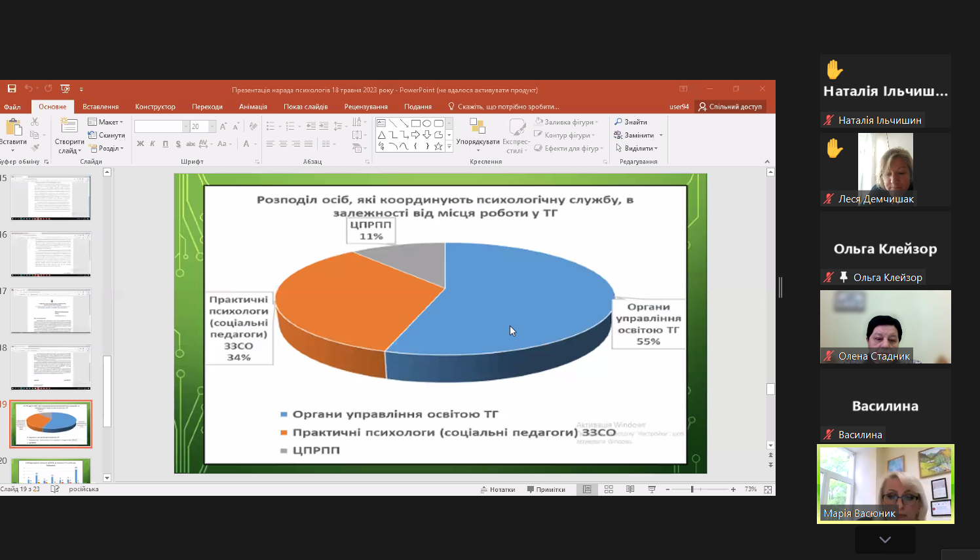
Task: Click the Save icon in quick access toolbar
Action: [12, 88]
